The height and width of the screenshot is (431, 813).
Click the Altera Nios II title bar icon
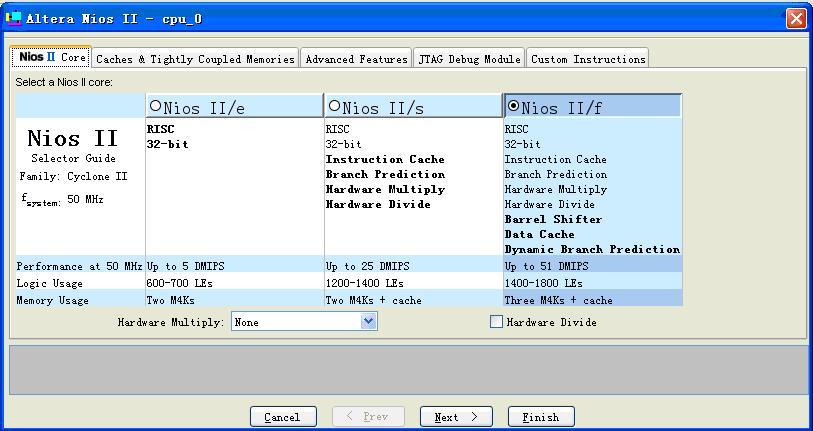[13, 19]
